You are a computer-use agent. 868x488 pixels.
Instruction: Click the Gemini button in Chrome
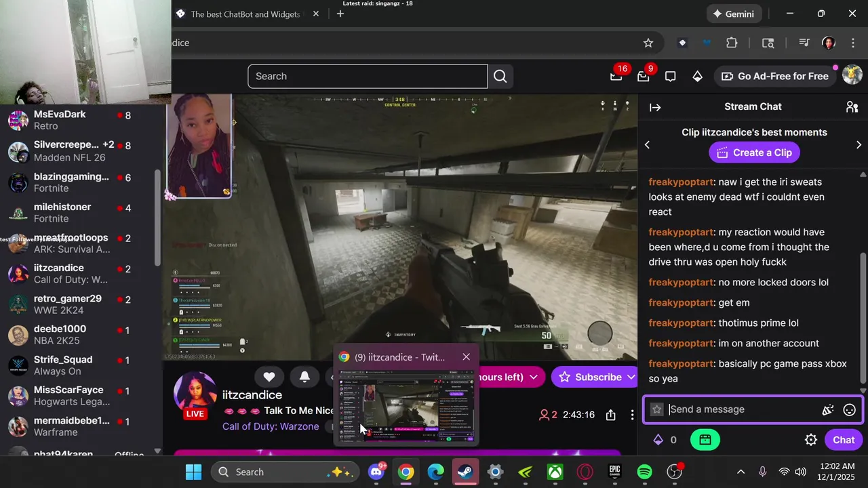[734, 14]
